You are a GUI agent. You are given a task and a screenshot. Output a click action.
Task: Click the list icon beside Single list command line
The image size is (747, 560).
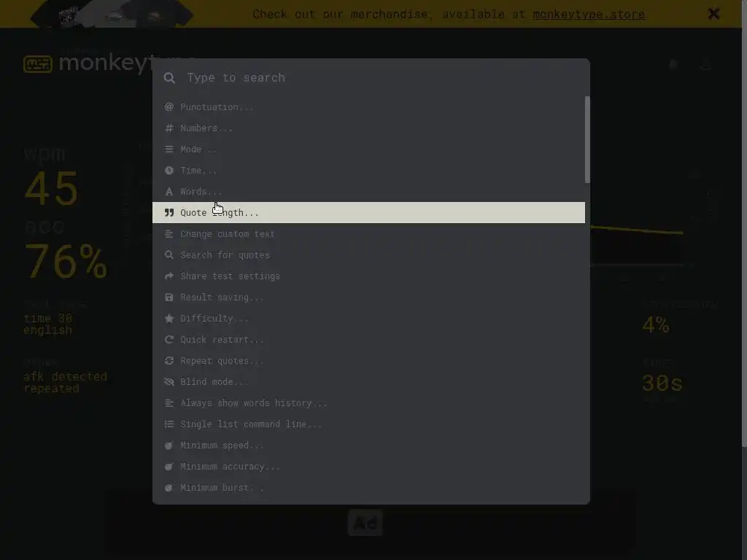[x=169, y=424]
